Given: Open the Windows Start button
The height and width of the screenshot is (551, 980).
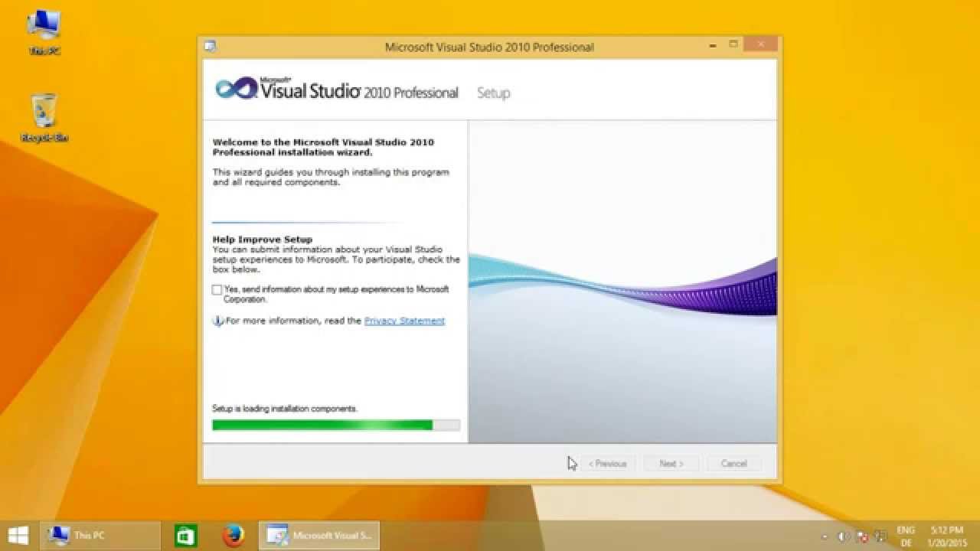Looking at the screenshot, I should pyautogui.click(x=18, y=535).
